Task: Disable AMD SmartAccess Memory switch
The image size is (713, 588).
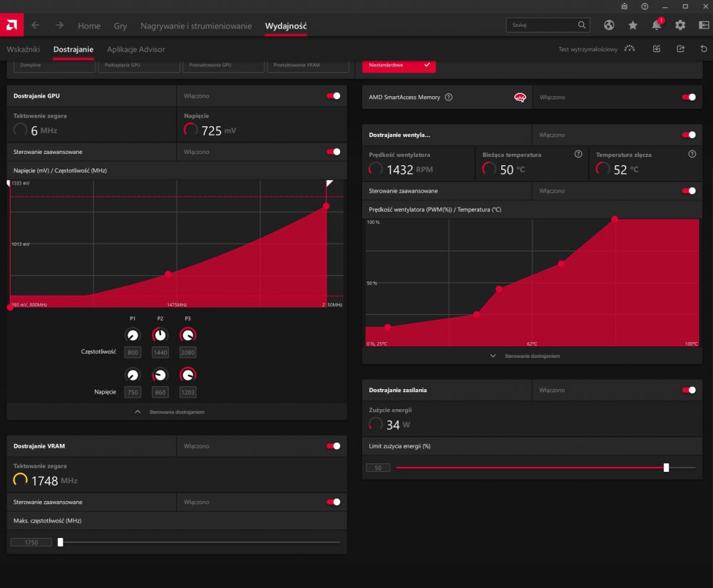Action: [x=689, y=97]
